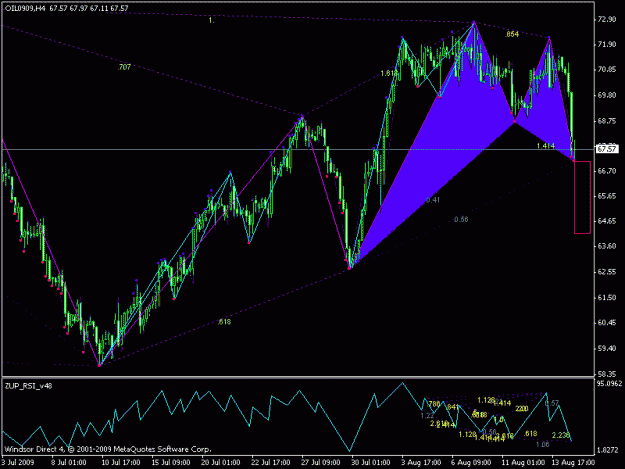Click the 3 Aug 17:00 time label
The width and height of the screenshot is (625, 469).
[x=422, y=463]
